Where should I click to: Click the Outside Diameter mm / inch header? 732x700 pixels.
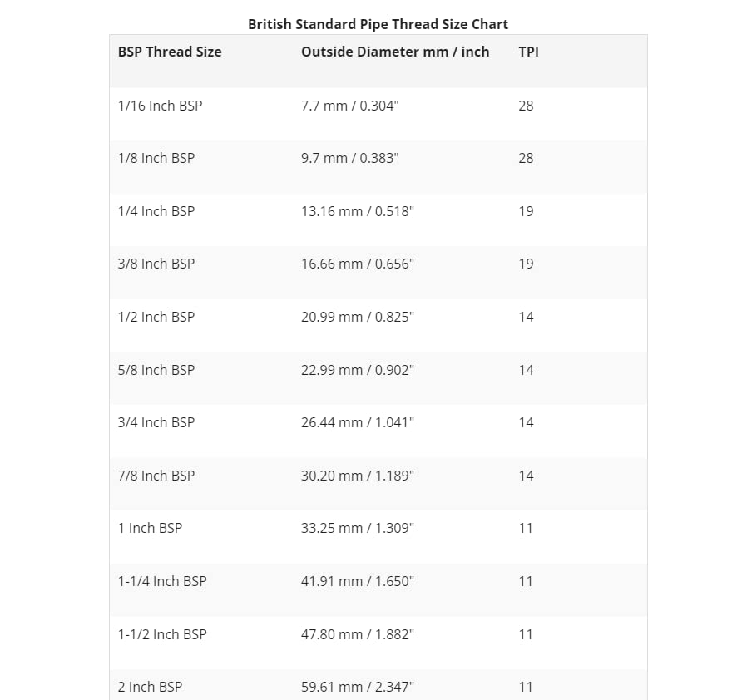coord(395,52)
